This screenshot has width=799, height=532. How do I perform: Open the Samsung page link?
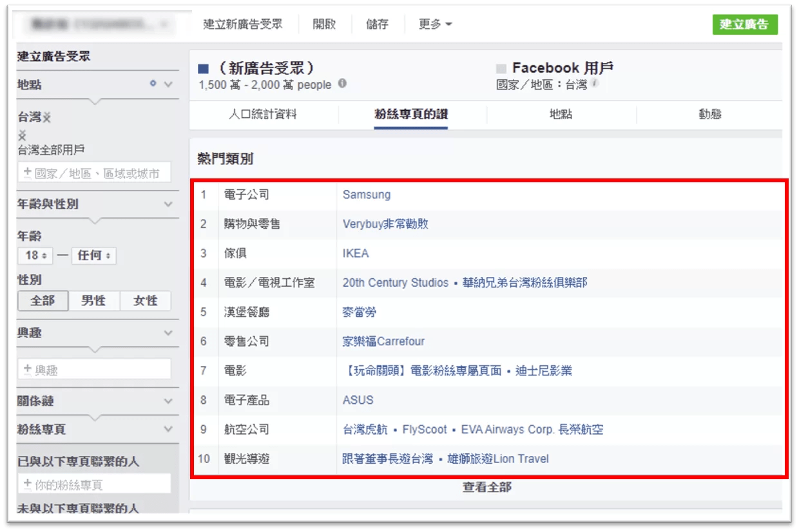(x=367, y=195)
